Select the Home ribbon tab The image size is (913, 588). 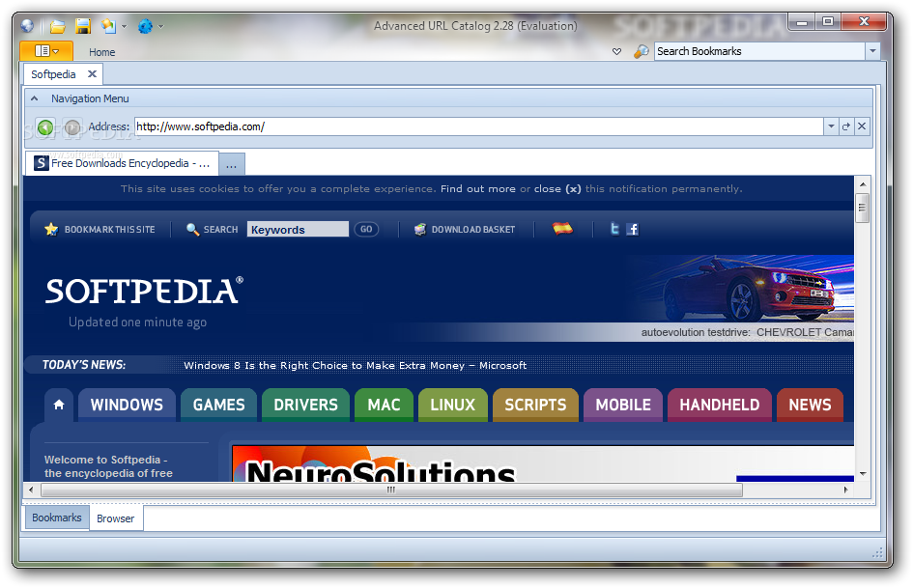(x=101, y=52)
